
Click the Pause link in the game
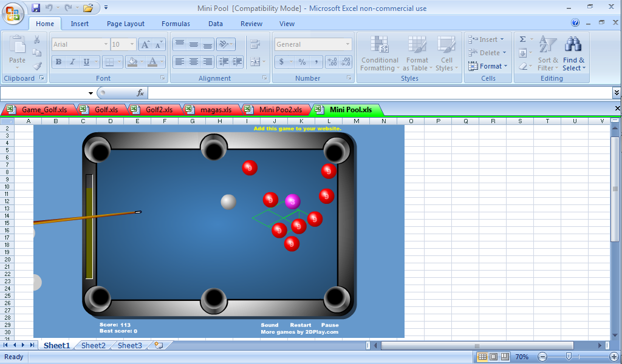(x=330, y=325)
